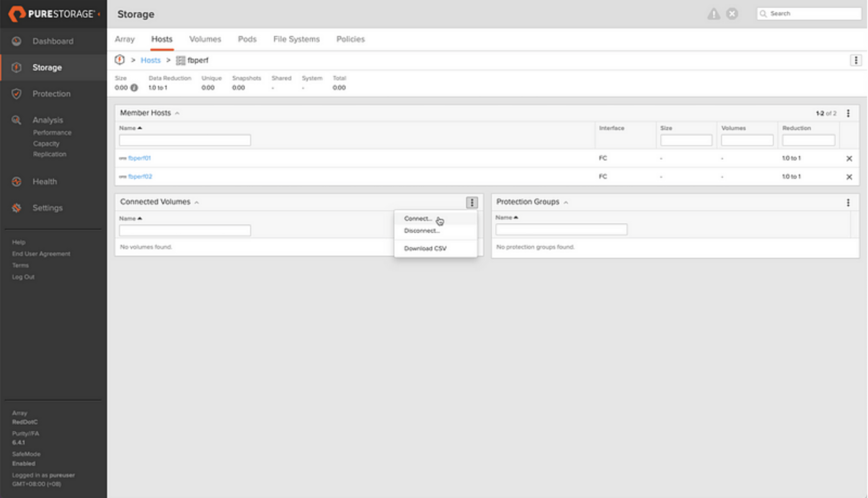
Task: Click the FC interface cell for fbperf02
Action: tap(603, 177)
